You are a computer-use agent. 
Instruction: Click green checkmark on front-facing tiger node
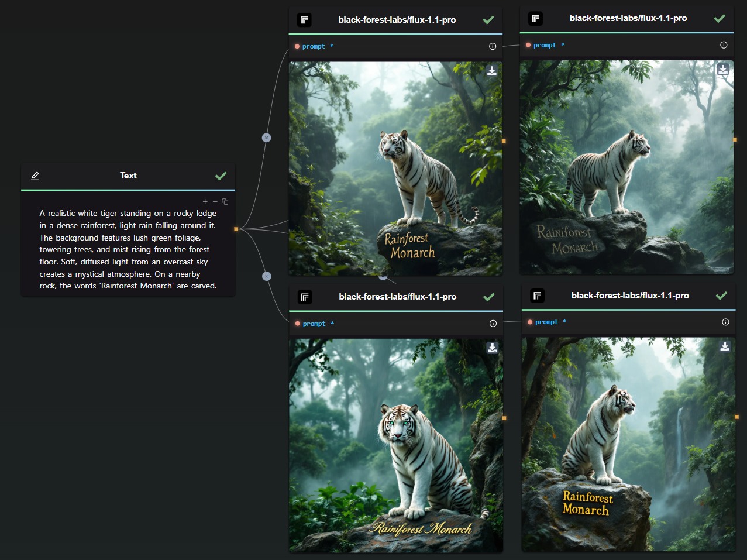489,297
